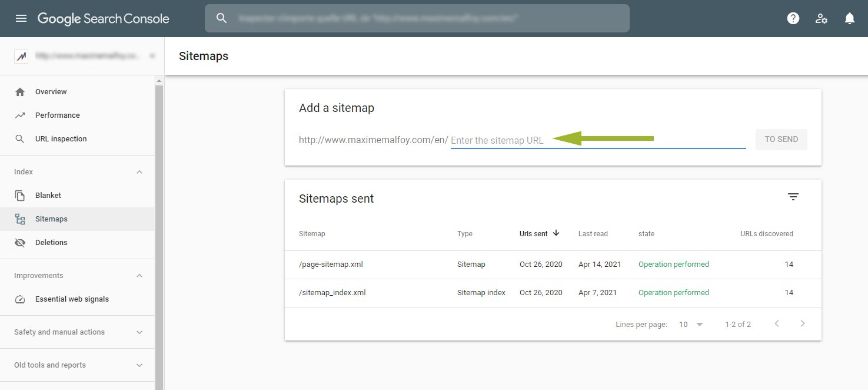Image resolution: width=868 pixels, height=390 pixels.
Task: Select URL inspection in sidebar
Action: (x=61, y=139)
